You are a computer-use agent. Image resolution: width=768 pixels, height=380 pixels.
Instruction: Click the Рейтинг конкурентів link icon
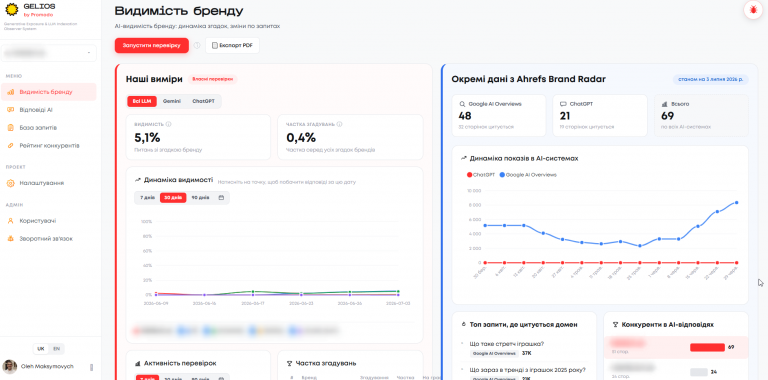click(x=11, y=146)
